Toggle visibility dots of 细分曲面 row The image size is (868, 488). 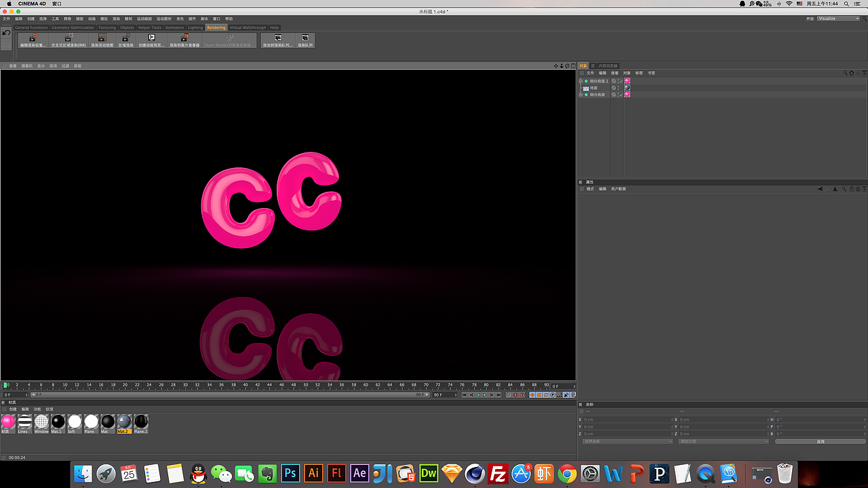(x=618, y=94)
